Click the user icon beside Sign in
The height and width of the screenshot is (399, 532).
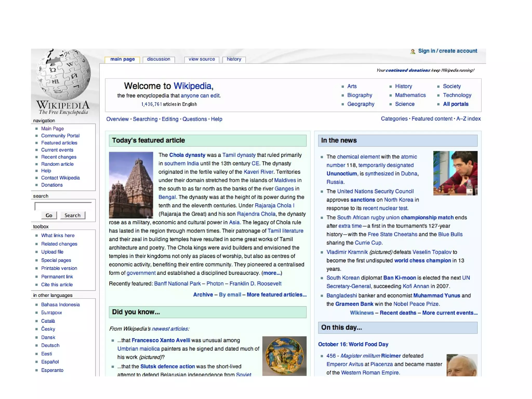point(413,51)
